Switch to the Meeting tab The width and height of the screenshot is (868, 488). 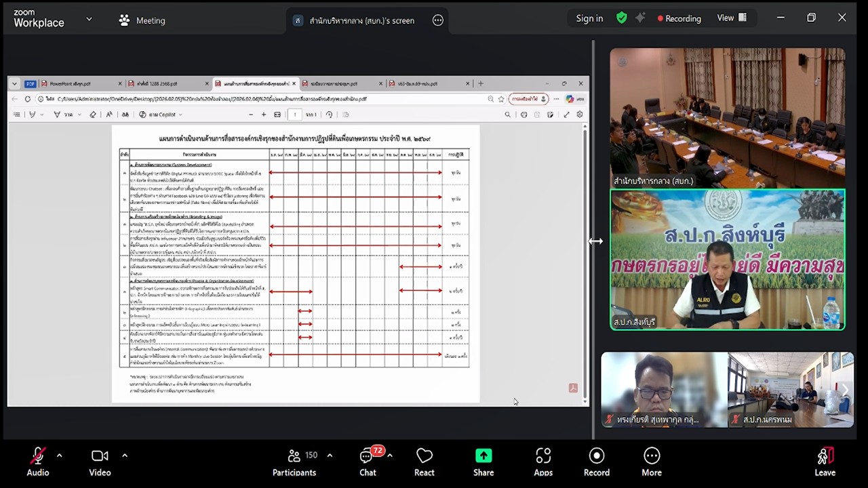click(142, 20)
